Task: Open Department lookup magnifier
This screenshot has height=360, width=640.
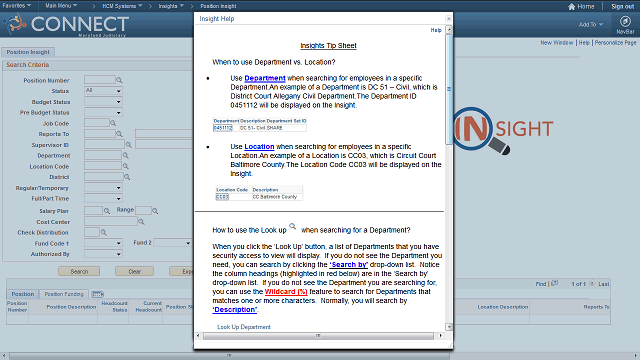Action: click(x=126, y=155)
